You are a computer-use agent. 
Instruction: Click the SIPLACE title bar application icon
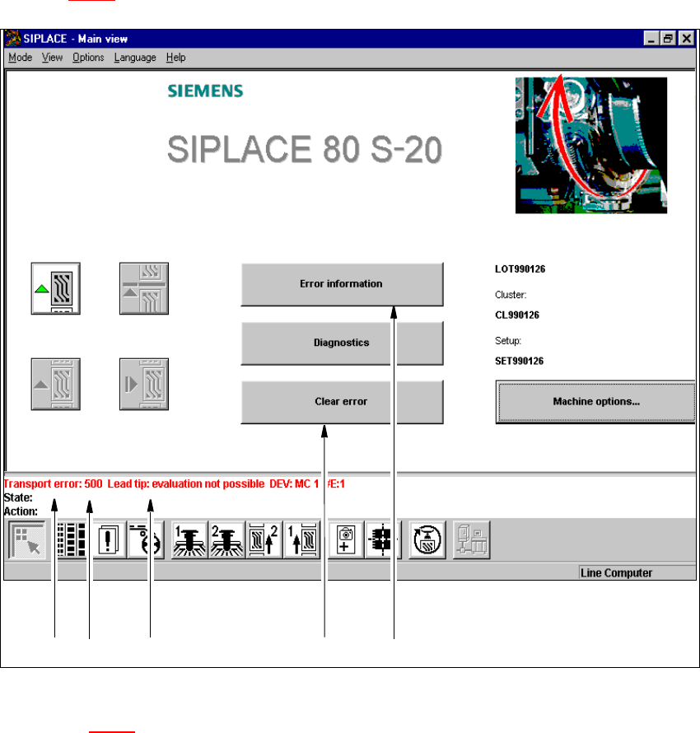(x=12, y=39)
